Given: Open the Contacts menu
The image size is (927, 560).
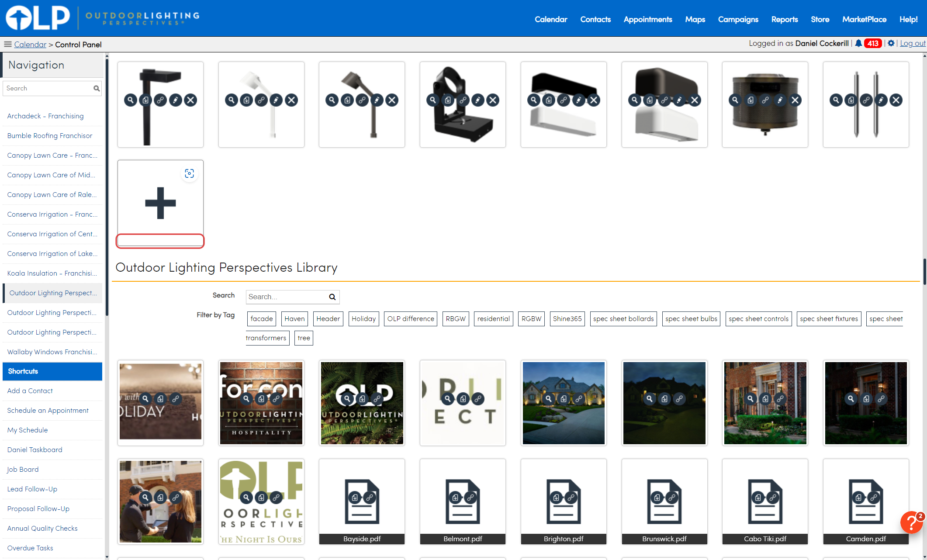Looking at the screenshot, I should 595,19.
